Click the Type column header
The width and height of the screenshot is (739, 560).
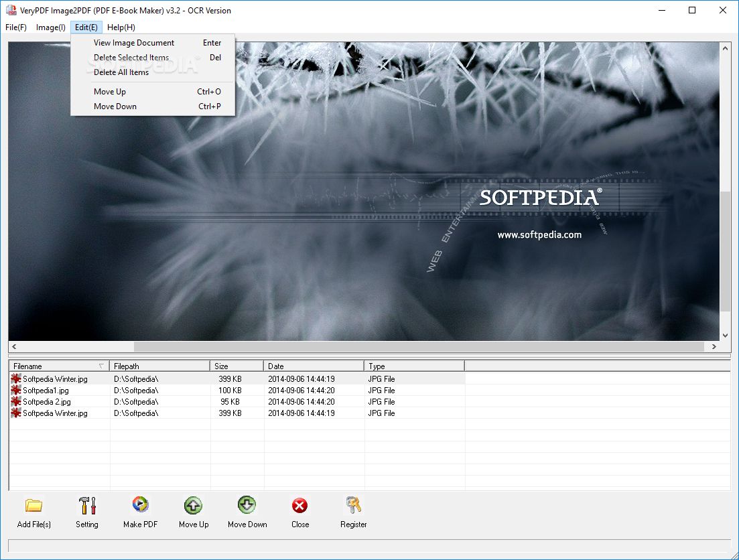click(x=414, y=366)
